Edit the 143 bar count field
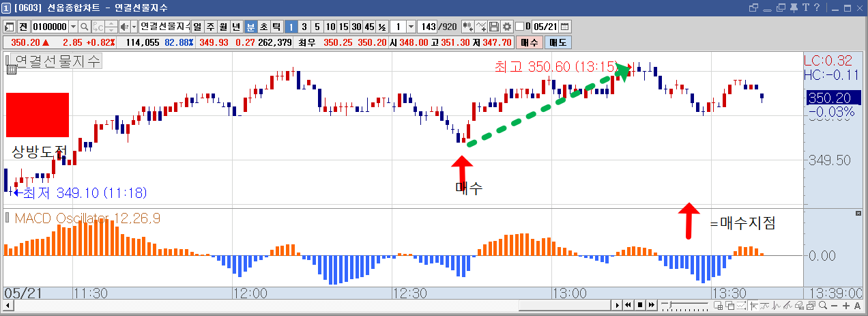The image size is (868, 316). click(427, 27)
